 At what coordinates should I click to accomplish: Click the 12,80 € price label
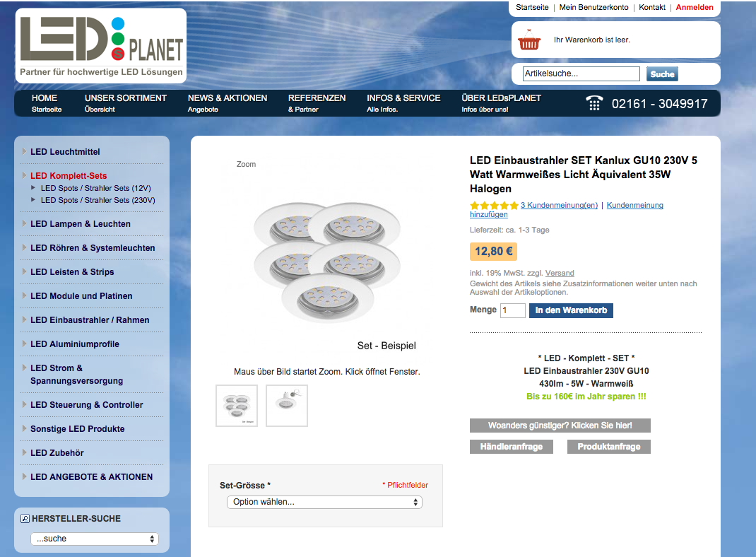point(493,251)
